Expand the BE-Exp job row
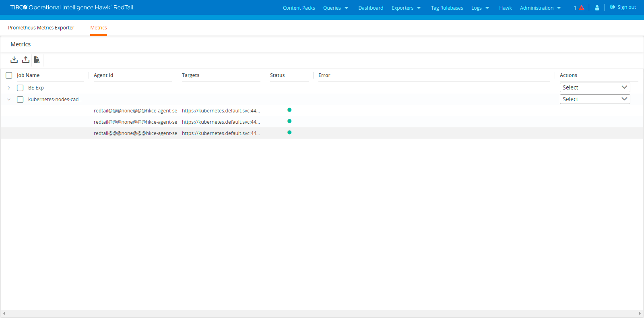The height and width of the screenshot is (318, 644). (x=9, y=88)
